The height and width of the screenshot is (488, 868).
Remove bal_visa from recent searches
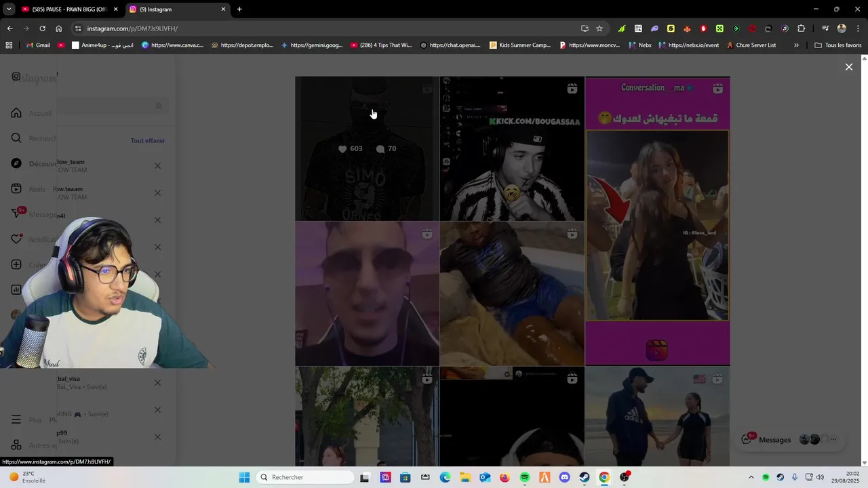[157, 383]
